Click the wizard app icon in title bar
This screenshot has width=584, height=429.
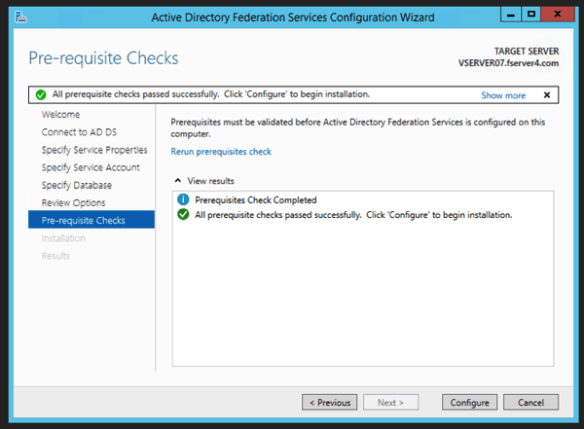(21, 17)
